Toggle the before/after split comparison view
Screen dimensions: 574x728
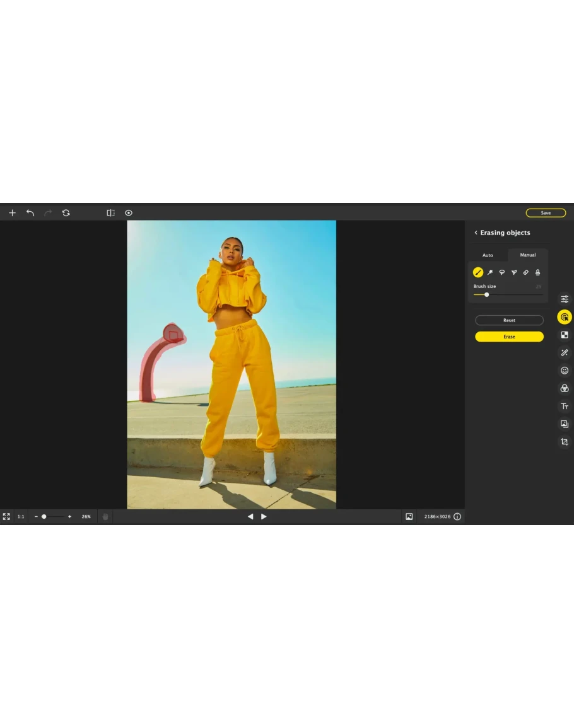[110, 213]
